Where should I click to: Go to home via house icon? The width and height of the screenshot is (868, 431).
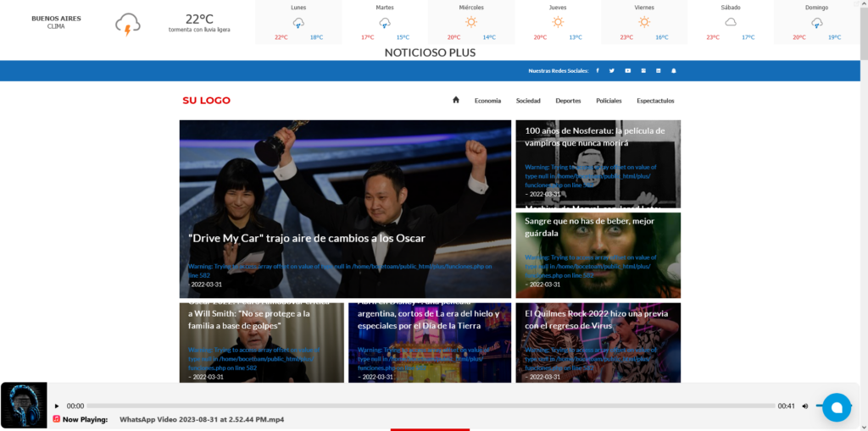tap(456, 100)
